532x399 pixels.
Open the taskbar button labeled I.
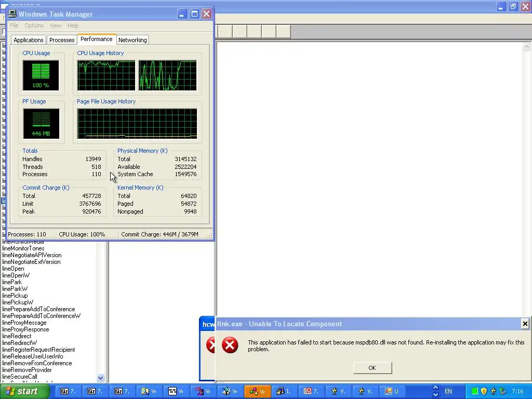284,391
